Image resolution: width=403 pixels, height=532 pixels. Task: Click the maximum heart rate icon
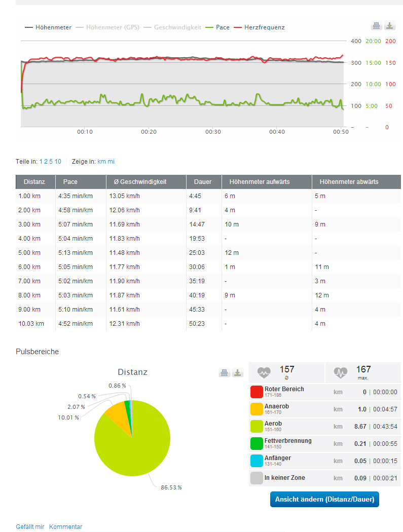pos(341,373)
